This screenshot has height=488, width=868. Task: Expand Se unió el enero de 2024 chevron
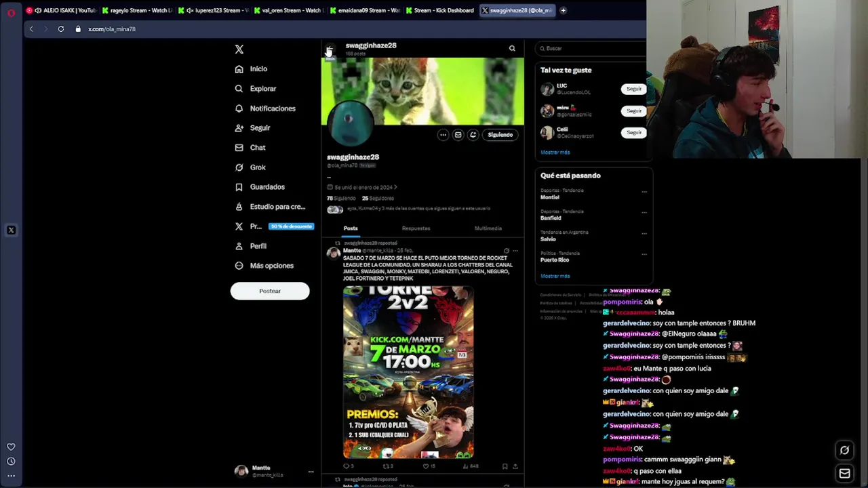395,188
